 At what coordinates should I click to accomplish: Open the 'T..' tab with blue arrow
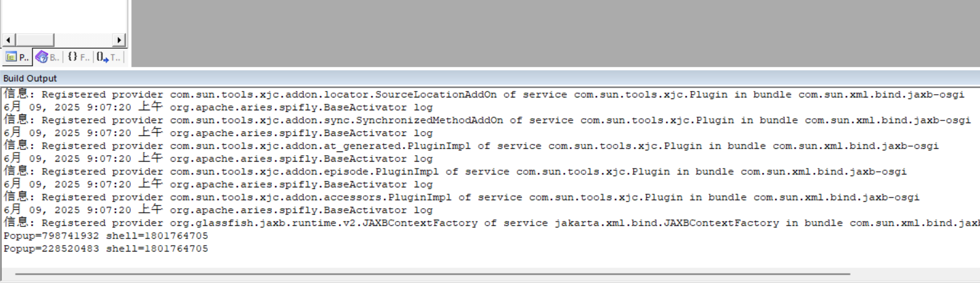109,57
